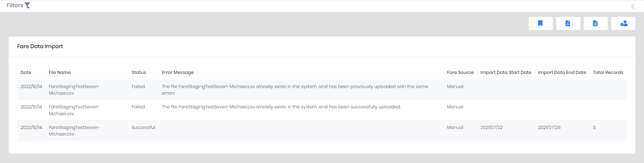Image resolution: width=644 pixels, height=163 pixels.
Task: Sort by Import Data End Date header
Action: pos(562,72)
